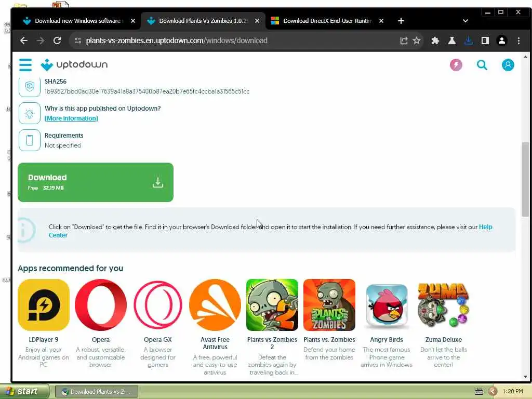
Task: Expand the tab search chevron
Action: (465, 21)
